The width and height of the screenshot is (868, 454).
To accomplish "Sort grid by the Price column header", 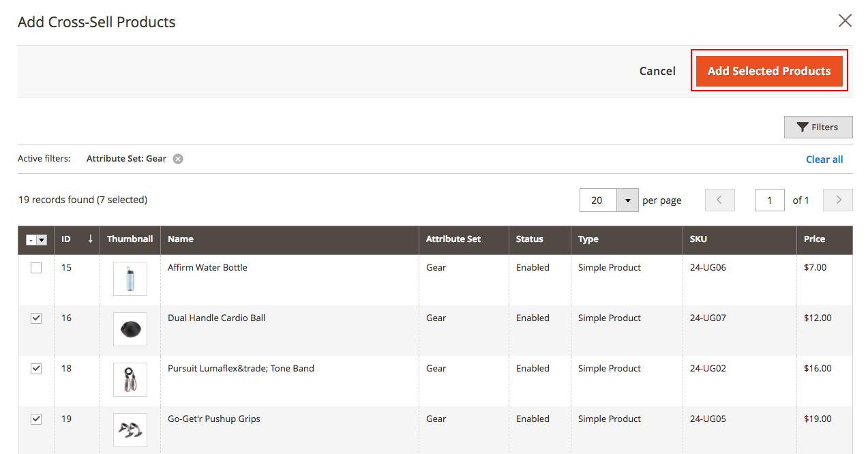I will click(814, 239).
